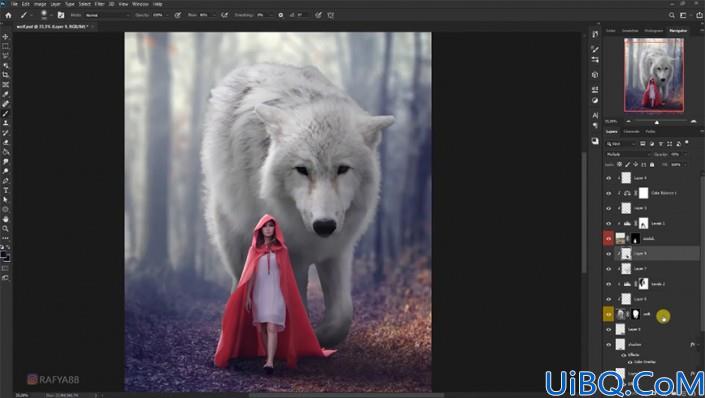Viewport: 705px width, 398px height.
Task: Toggle visibility of the model layer
Action: [608, 239]
